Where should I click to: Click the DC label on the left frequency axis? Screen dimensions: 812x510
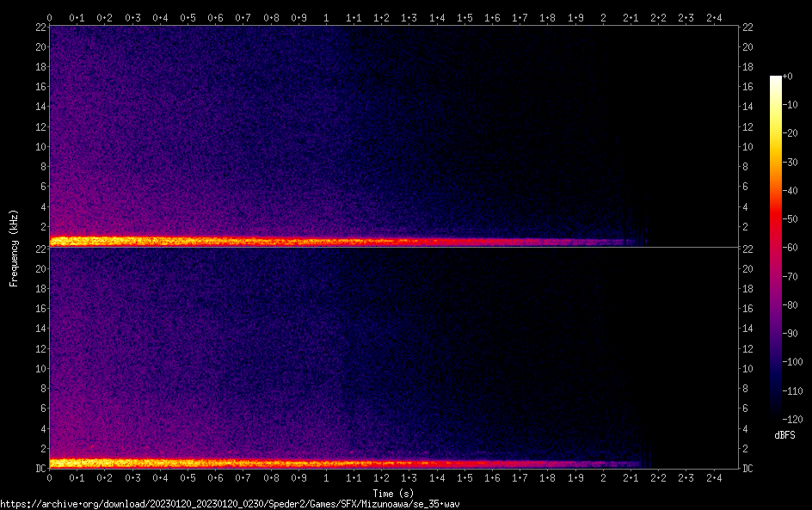(39, 469)
